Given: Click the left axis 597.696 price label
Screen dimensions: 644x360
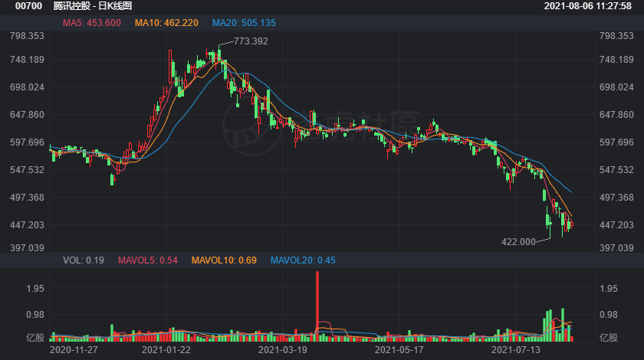Looking at the screenshot, I should coord(27,142).
